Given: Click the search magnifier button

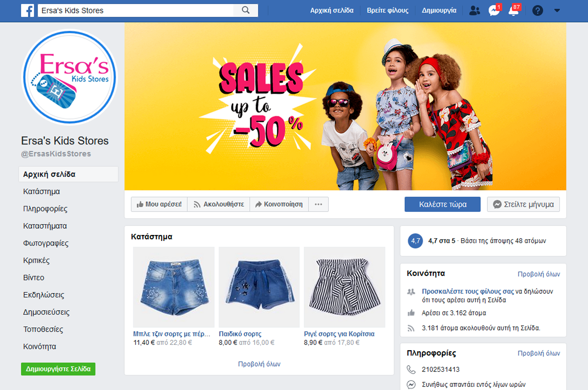Looking at the screenshot, I should tap(246, 10).
